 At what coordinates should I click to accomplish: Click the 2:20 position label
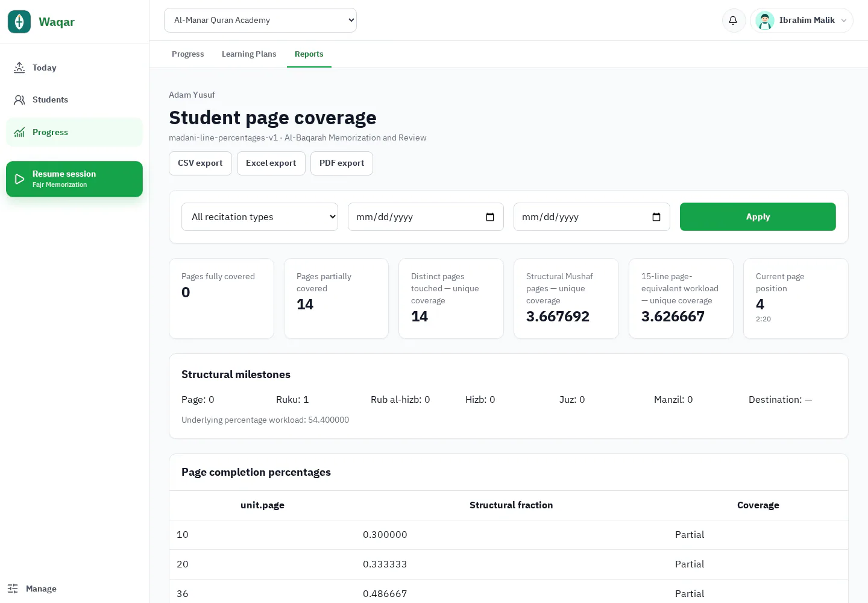763,319
